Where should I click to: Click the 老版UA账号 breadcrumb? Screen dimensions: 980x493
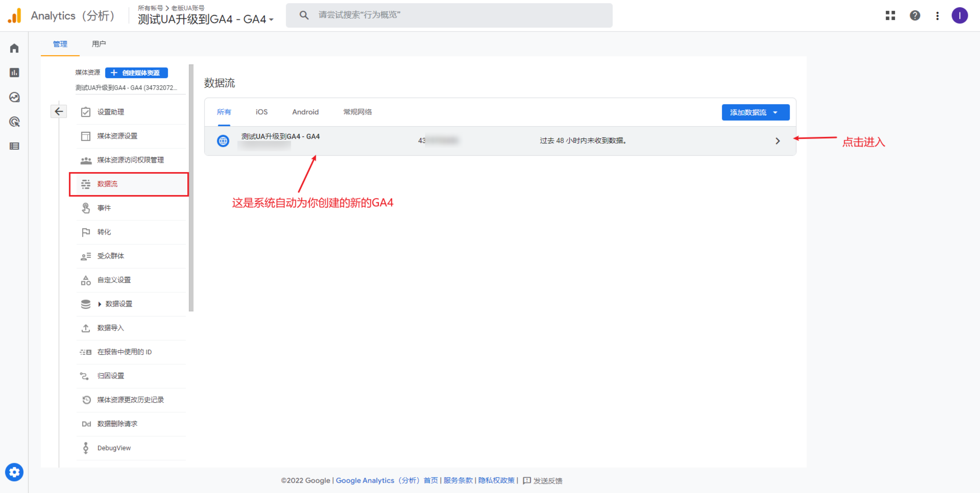(x=188, y=8)
